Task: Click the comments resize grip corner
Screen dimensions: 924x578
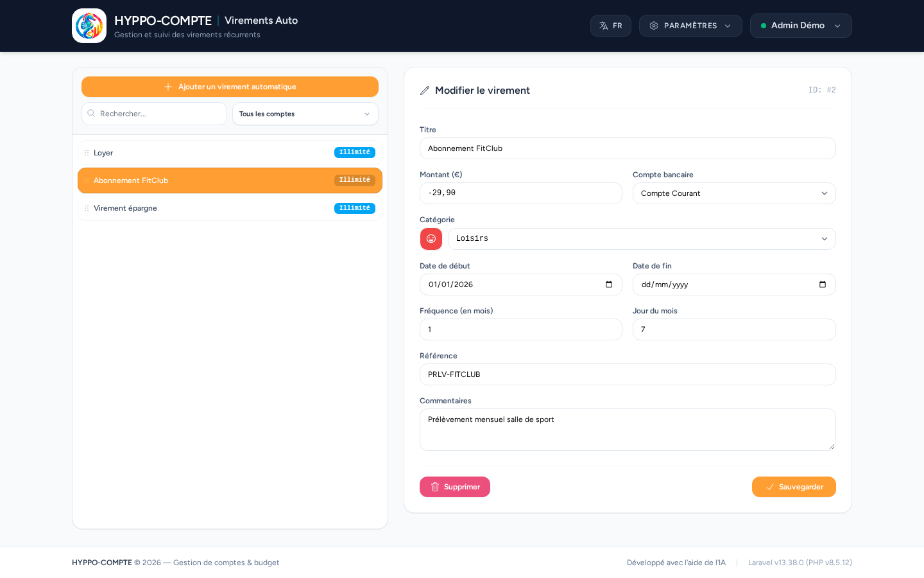Action: pyautogui.click(x=832, y=446)
